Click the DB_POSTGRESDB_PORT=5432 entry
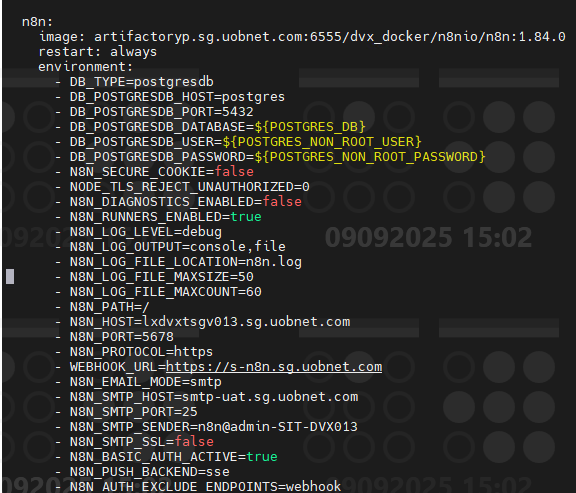 (162, 112)
